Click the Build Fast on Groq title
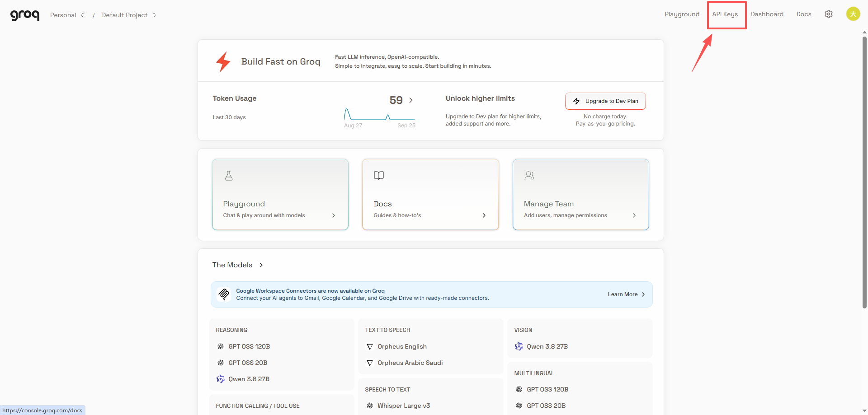Viewport: 868px width, 415px height. click(x=281, y=62)
